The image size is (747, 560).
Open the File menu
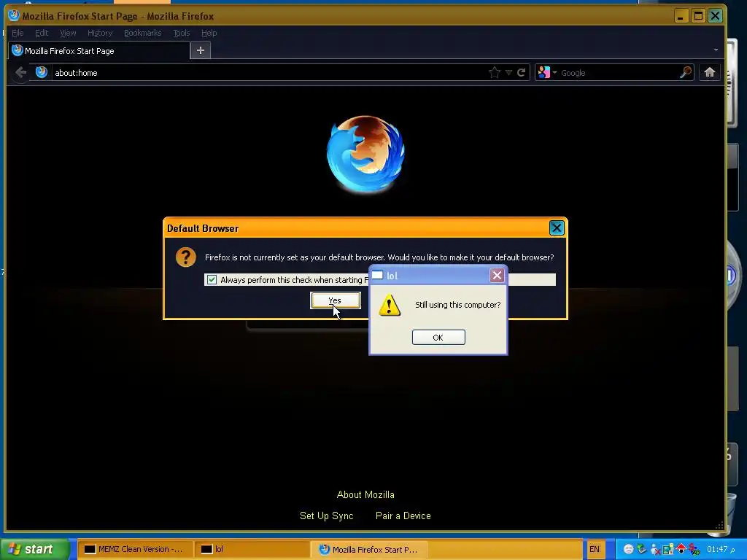(x=18, y=33)
